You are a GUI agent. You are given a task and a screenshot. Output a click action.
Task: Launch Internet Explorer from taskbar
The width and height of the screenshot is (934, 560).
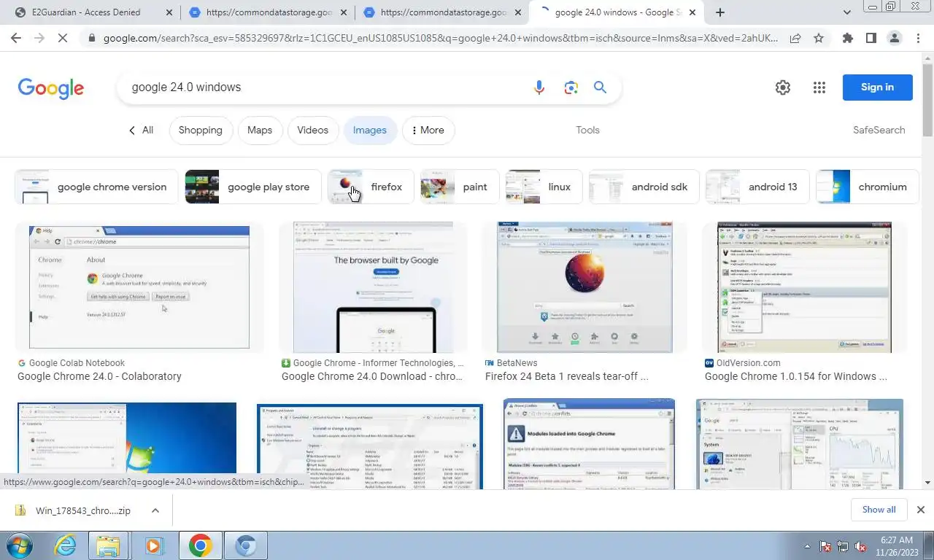(x=65, y=545)
